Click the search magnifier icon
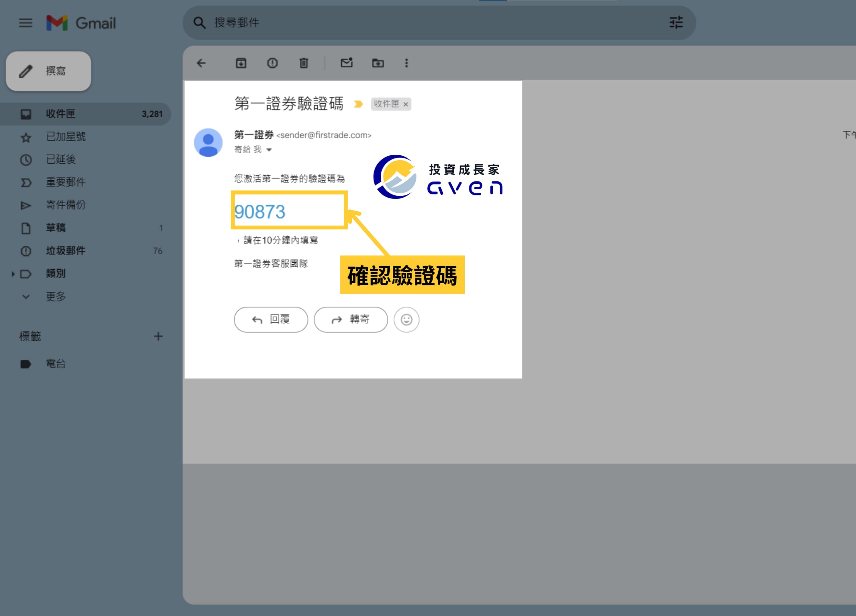856x616 pixels. [x=199, y=23]
